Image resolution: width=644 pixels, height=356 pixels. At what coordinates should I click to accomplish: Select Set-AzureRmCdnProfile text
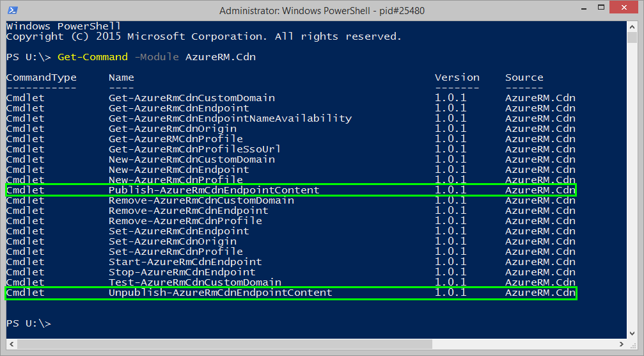(x=176, y=252)
